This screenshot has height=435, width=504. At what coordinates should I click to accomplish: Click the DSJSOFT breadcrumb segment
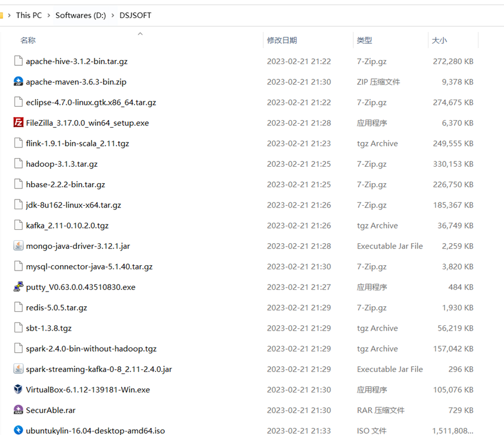click(135, 15)
